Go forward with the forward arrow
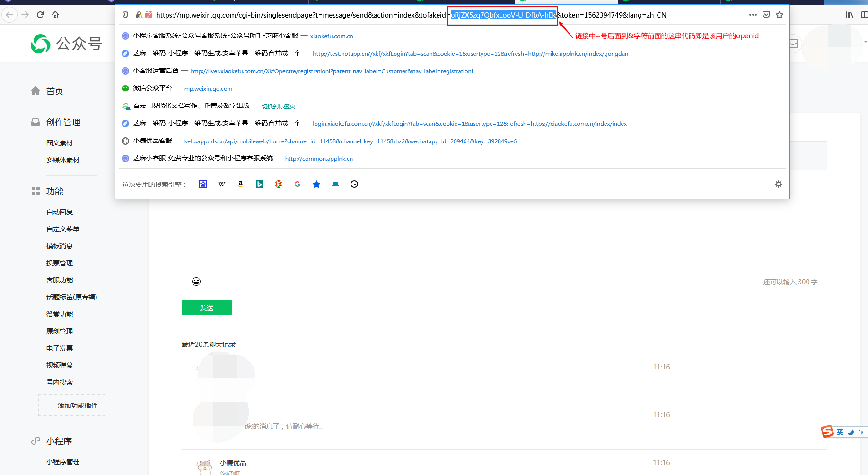Screen dimensions: 868x475 tap(25, 15)
